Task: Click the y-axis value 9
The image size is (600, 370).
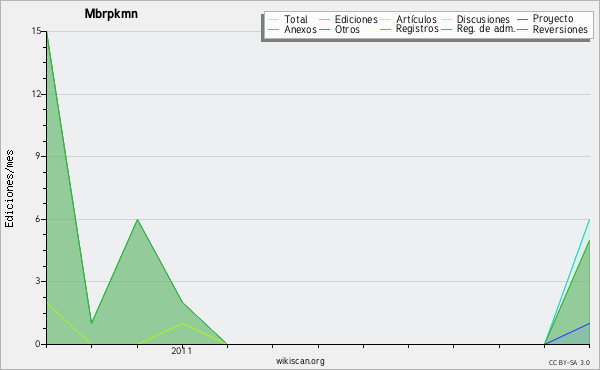Action: coord(38,156)
